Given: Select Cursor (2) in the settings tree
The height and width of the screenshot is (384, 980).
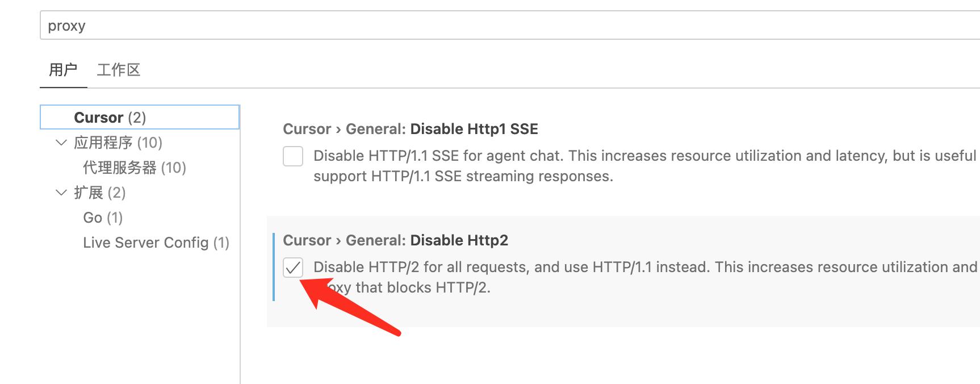Looking at the screenshot, I should (110, 118).
